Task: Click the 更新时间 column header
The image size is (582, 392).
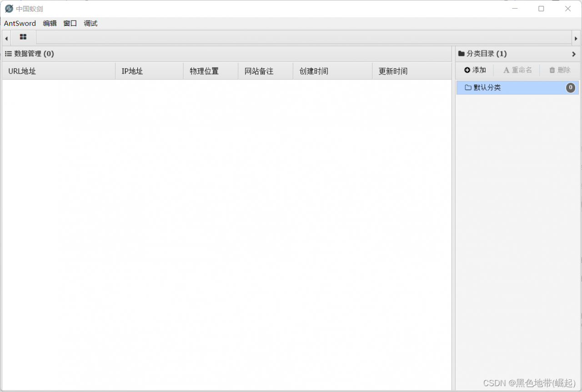Action: pyautogui.click(x=411, y=71)
